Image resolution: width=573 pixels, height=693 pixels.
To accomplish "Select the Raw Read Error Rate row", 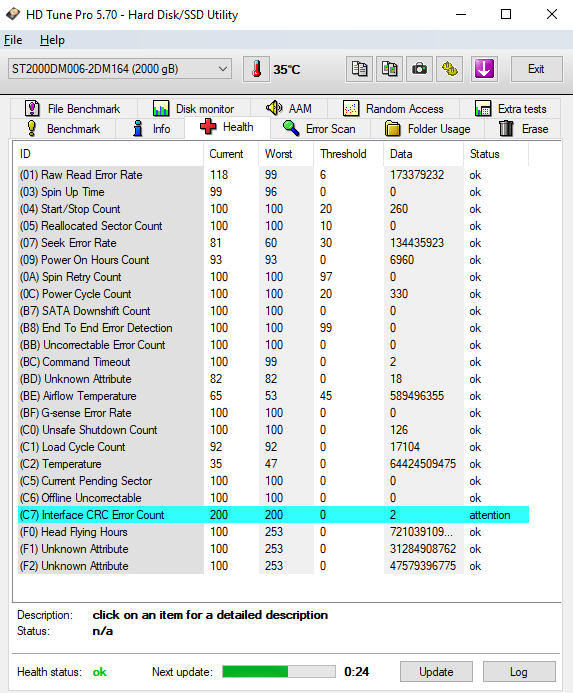I will pyautogui.click(x=273, y=175).
